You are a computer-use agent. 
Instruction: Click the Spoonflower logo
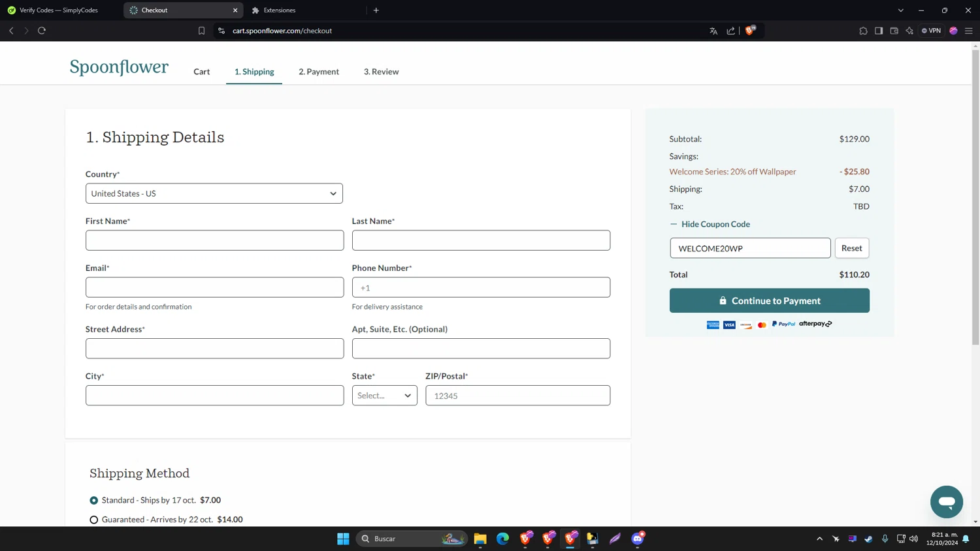point(119,67)
